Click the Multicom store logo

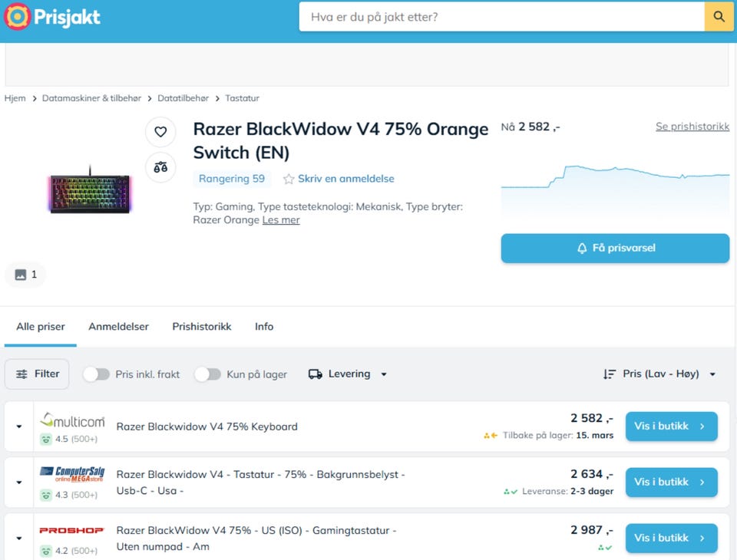pos(72,420)
